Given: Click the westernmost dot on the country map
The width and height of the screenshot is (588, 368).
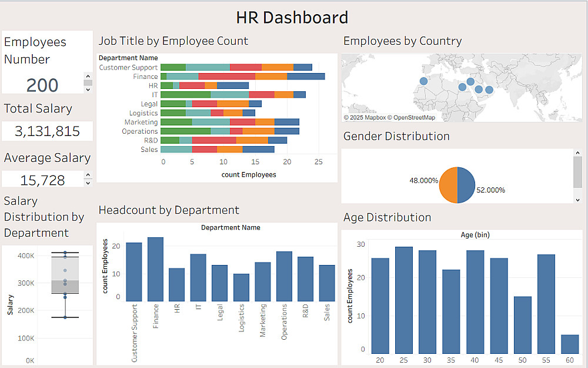Looking at the screenshot, I should coord(423,81).
